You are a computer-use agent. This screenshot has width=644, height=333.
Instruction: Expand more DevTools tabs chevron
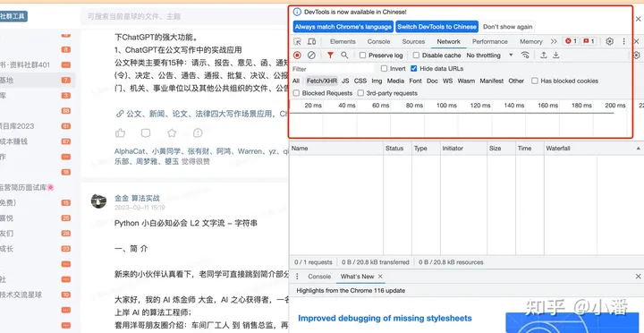[x=554, y=41]
